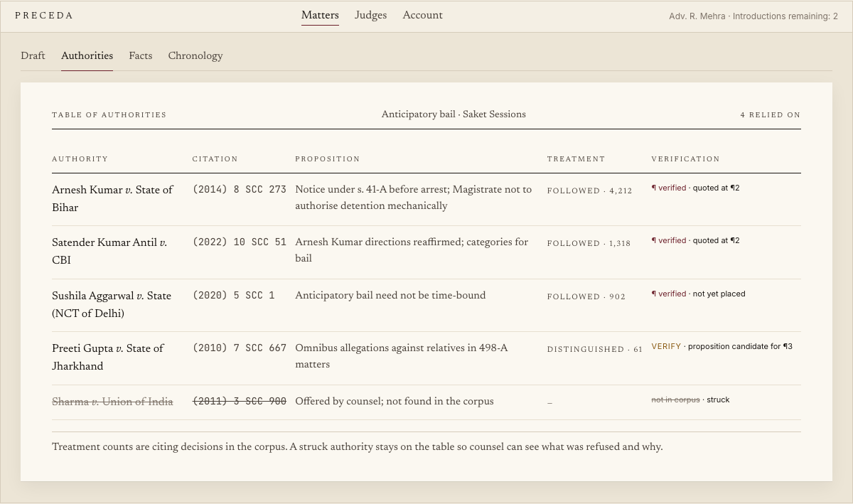Click 'verified · not yet placed' status
Image resolution: width=853 pixels, height=504 pixels.
pyautogui.click(x=699, y=294)
